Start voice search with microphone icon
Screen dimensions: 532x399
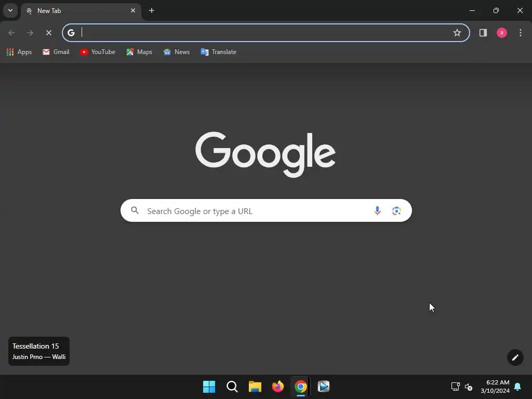[x=377, y=211]
